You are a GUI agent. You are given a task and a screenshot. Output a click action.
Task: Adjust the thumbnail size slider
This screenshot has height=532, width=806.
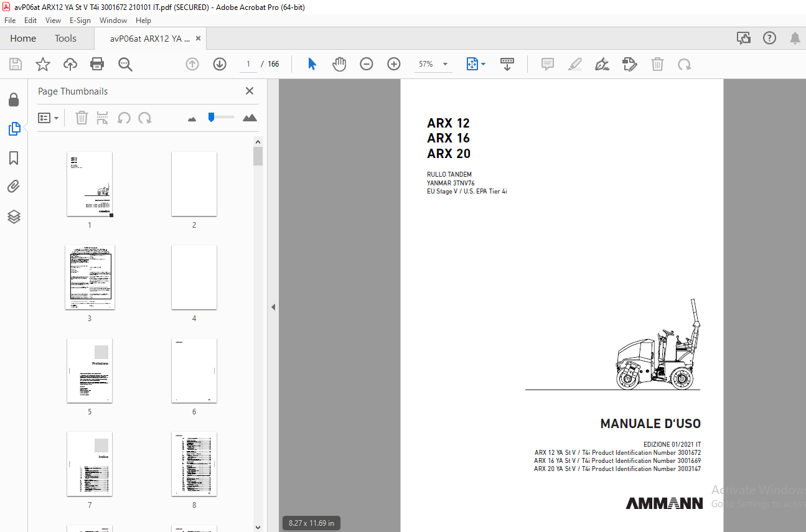(x=221, y=117)
